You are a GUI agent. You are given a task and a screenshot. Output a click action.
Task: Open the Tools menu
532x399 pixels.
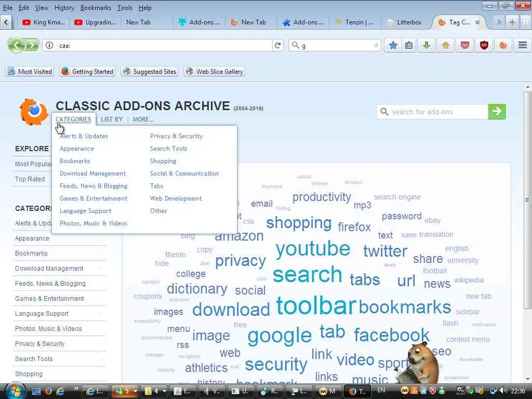pyautogui.click(x=125, y=7)
